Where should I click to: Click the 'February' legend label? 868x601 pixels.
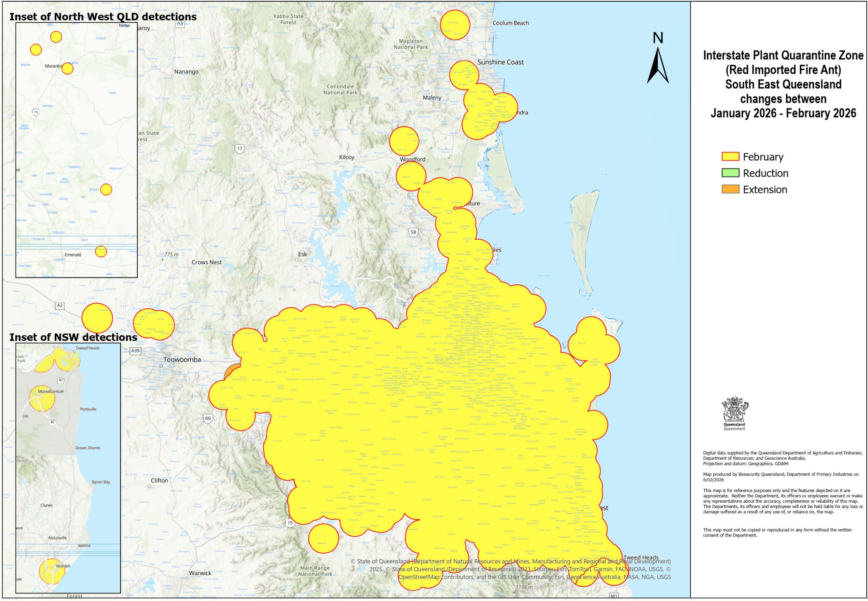(763, 157)
